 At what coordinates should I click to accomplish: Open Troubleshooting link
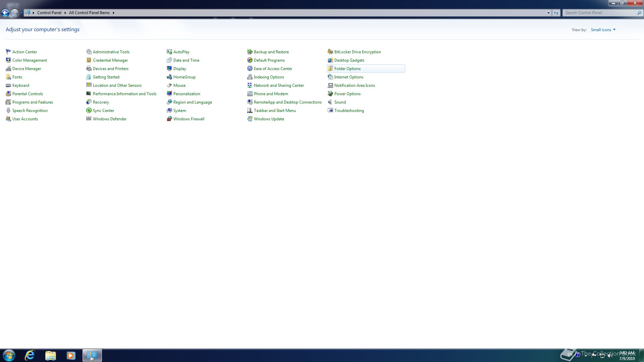point(349,111)
